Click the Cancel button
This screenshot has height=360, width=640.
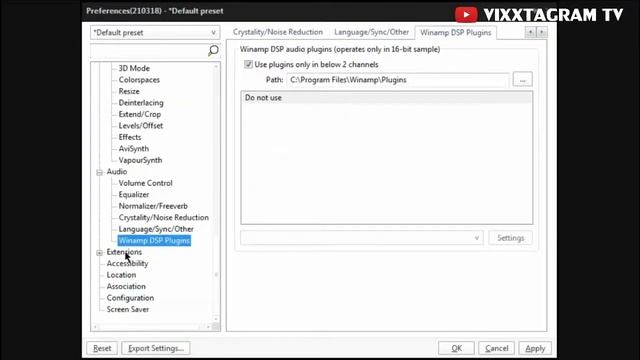(496, 348)
